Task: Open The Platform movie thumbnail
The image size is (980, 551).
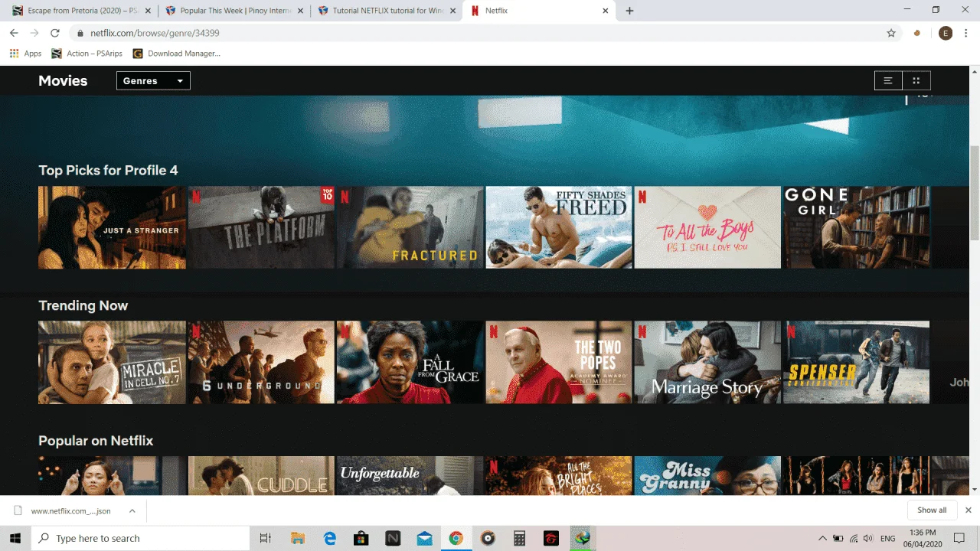Action: click(x=261, y=227)
